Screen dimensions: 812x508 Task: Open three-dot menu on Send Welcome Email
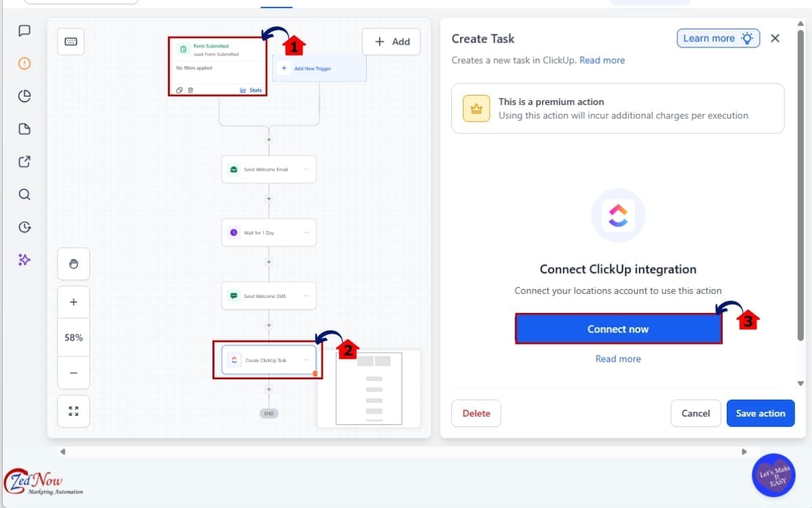(x=306, y=169)
